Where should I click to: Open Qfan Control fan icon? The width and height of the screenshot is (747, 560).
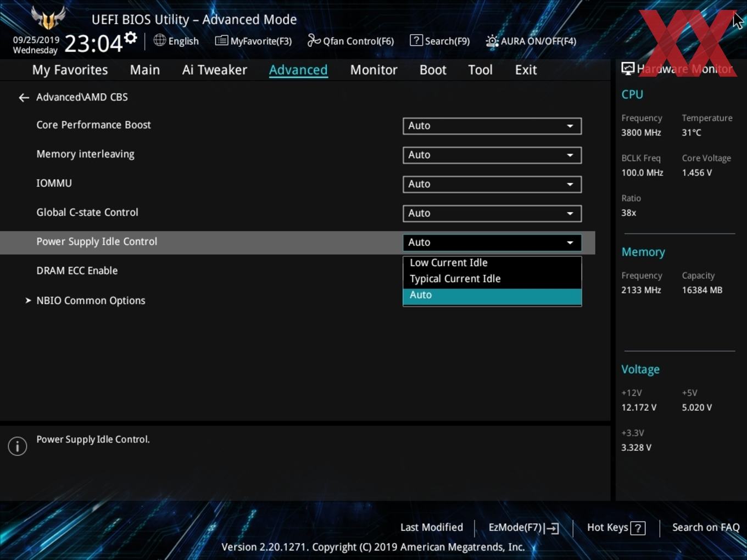pyautogui.click(x=314, y=40)
